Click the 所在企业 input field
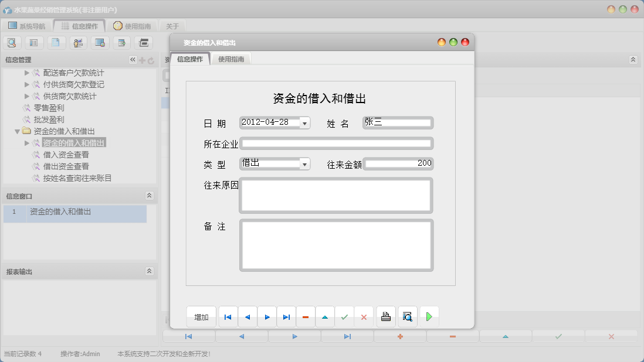Image resolution: width=644 pixels, height=362 pixels. (x=336, y=144)
